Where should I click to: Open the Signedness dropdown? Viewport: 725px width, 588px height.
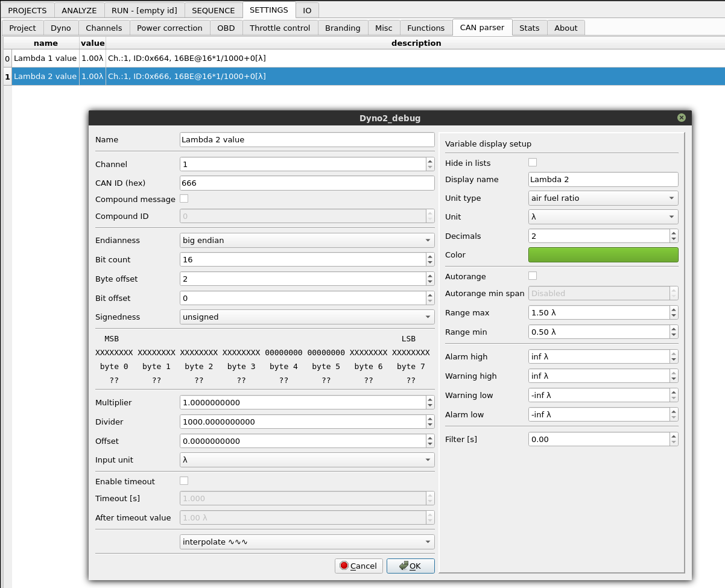[x=306, y=317]
